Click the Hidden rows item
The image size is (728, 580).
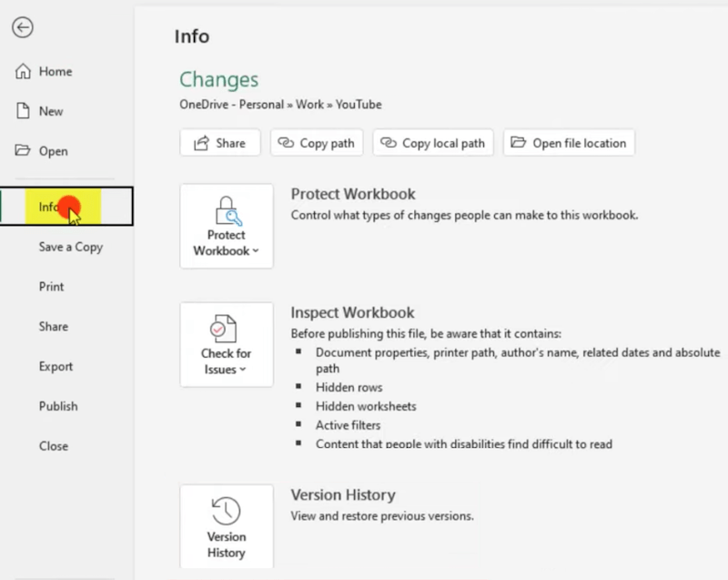(x=349, y=387)
